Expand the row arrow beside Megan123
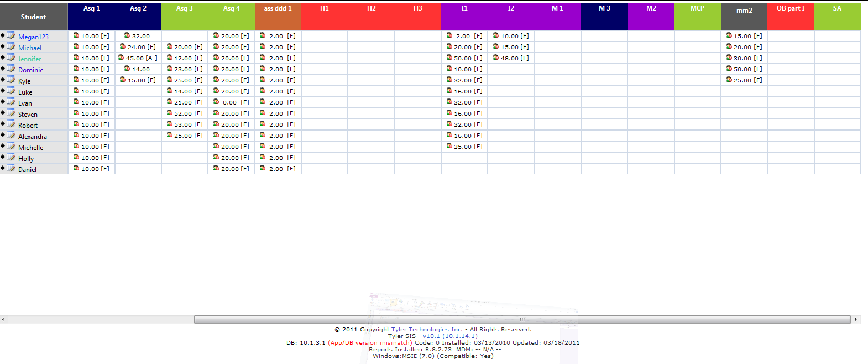This screenshot has height=364, width=868. coord(3,35)
